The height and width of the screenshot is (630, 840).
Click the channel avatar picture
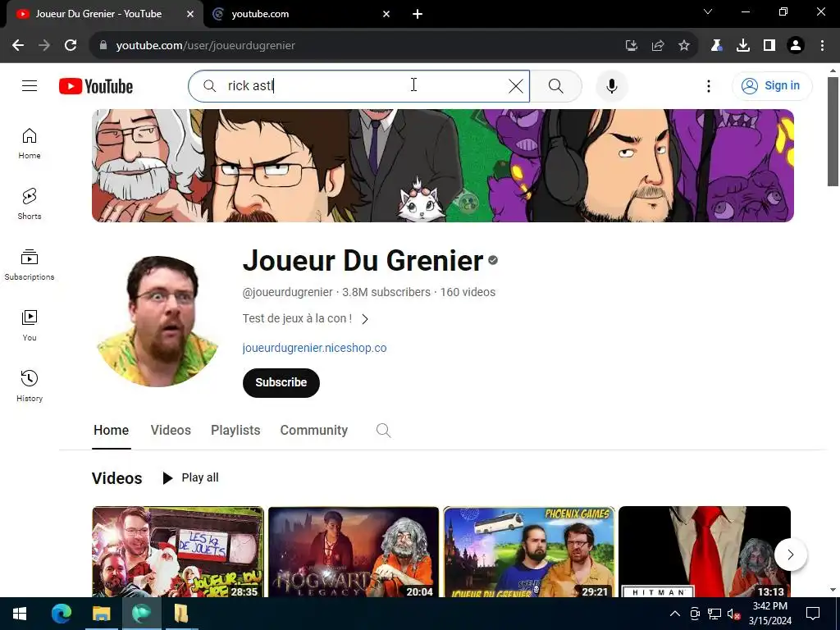pyautogui.click(x=158, y=321)
